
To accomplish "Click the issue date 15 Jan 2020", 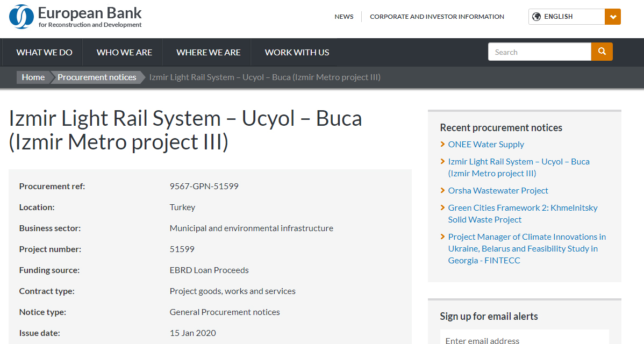I will pyautogui.click(x=192, y=333).
